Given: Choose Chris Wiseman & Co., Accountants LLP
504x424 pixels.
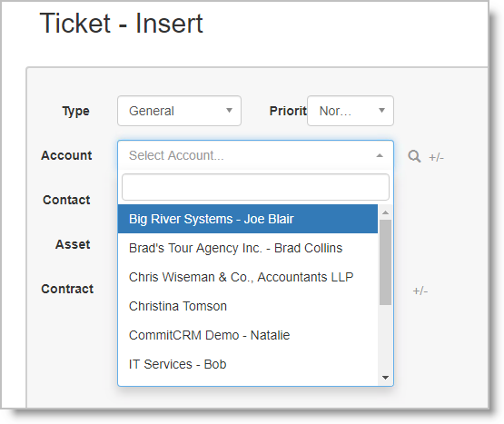Looking at the screenshot, I should (248, 277).
